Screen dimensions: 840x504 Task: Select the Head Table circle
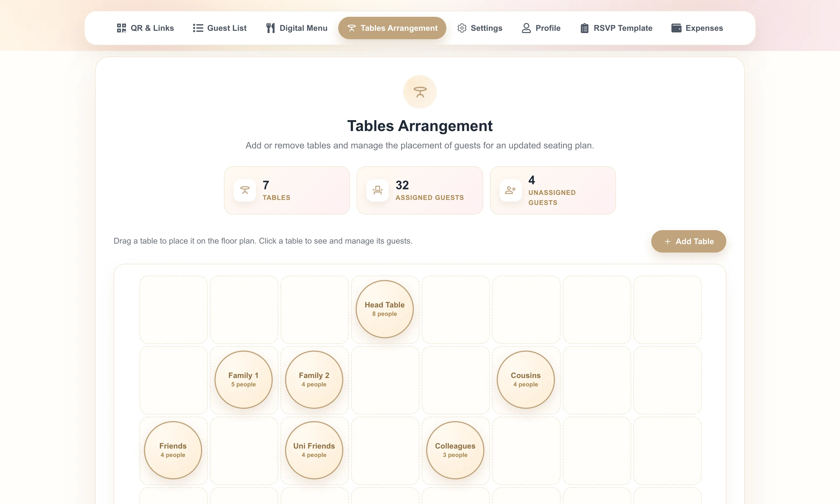pyautogui.click(x=384, y=309)
